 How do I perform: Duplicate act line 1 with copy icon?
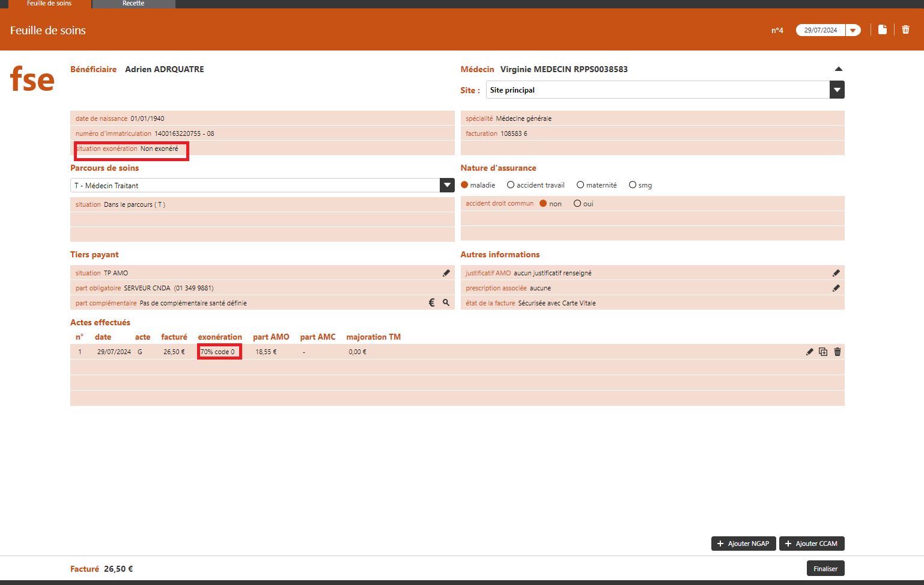click(x=823, y=352)
